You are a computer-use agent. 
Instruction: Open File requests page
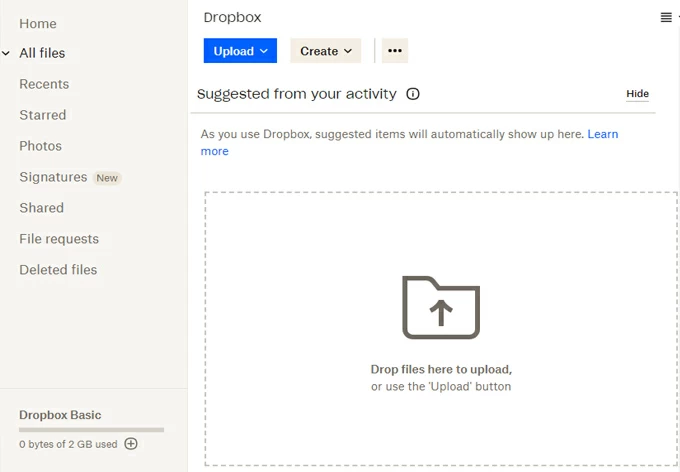click(59, 239)
